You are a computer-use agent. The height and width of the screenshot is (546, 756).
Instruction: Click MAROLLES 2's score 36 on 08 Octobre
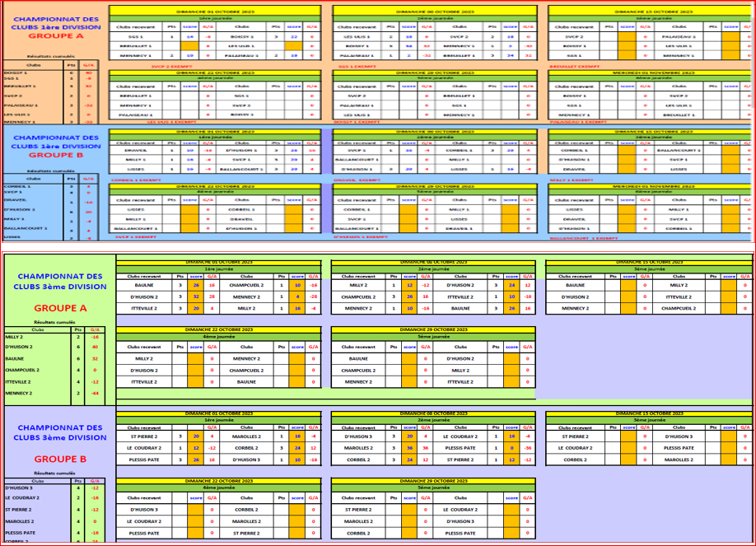[409, 448]
